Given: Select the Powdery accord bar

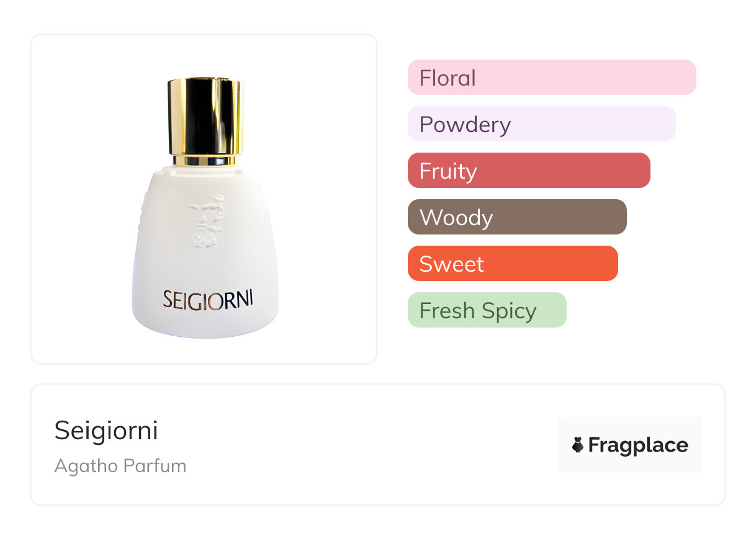Looking at the screenshot, I should pyautogui.click(x=541, y=124).
